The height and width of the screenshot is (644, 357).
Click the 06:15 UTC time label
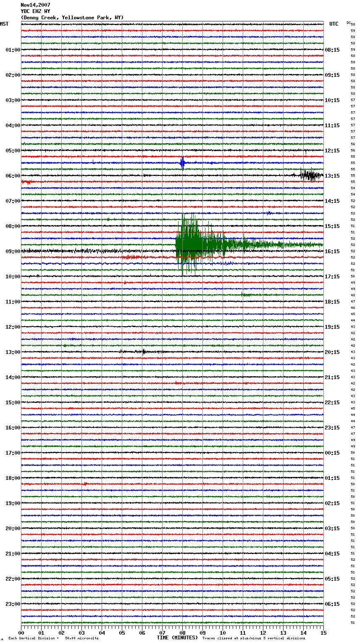tap(332, 604)
